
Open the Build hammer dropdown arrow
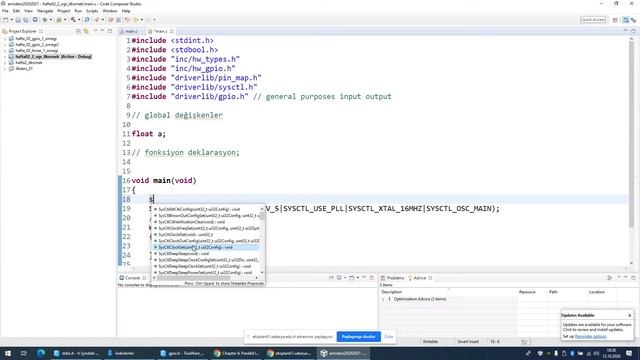78,20
